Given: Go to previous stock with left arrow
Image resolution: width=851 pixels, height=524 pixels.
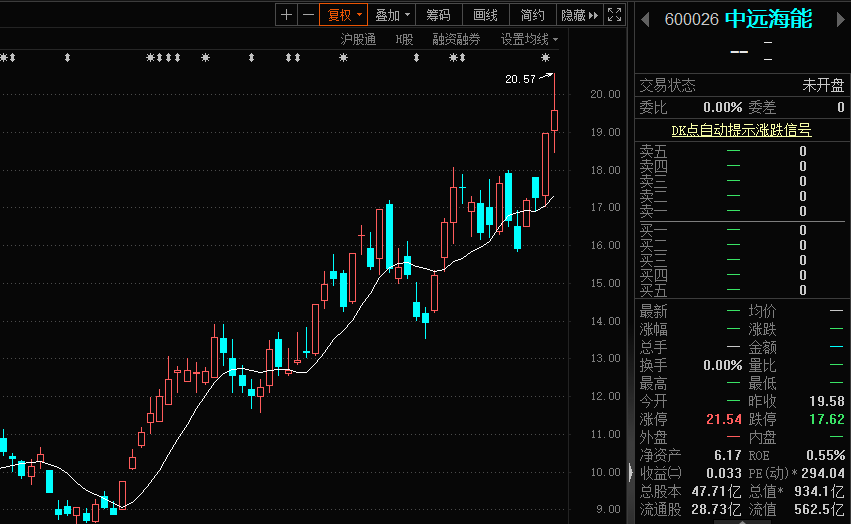Looking at the screenshot, I should pos(646,19).
